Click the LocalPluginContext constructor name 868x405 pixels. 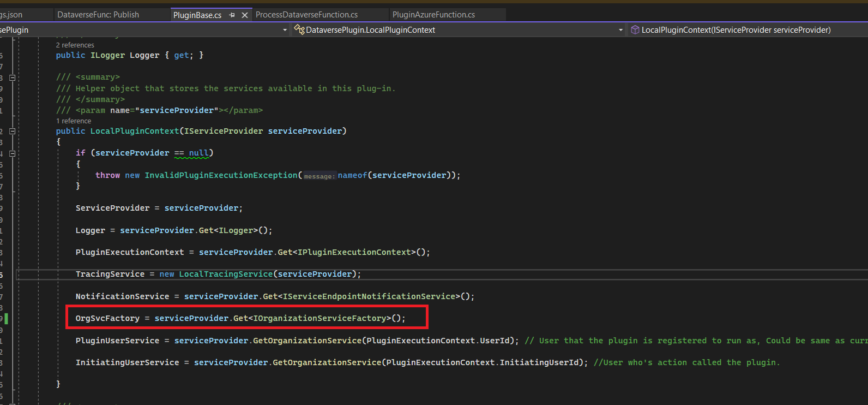click(x=135, y=131)
